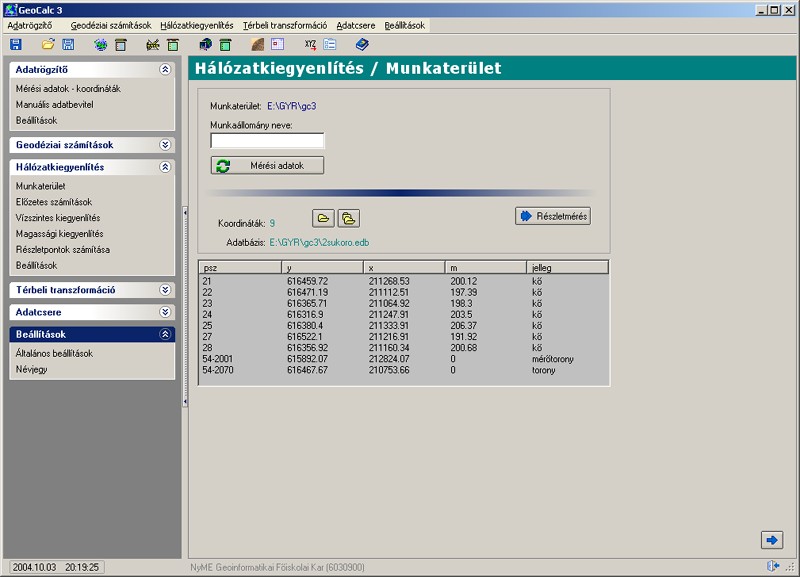The width and height of the screenshot is (800, 577).
Task: Click the E:\GYR\gc3\2sukoro.edb database path
Action: 319,243
